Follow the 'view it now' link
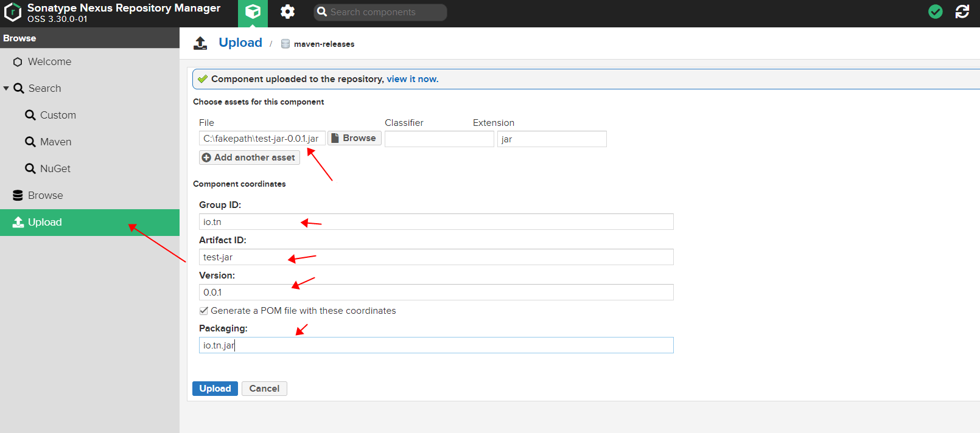Viewport: 980px width, 433px height. [411, 79]
